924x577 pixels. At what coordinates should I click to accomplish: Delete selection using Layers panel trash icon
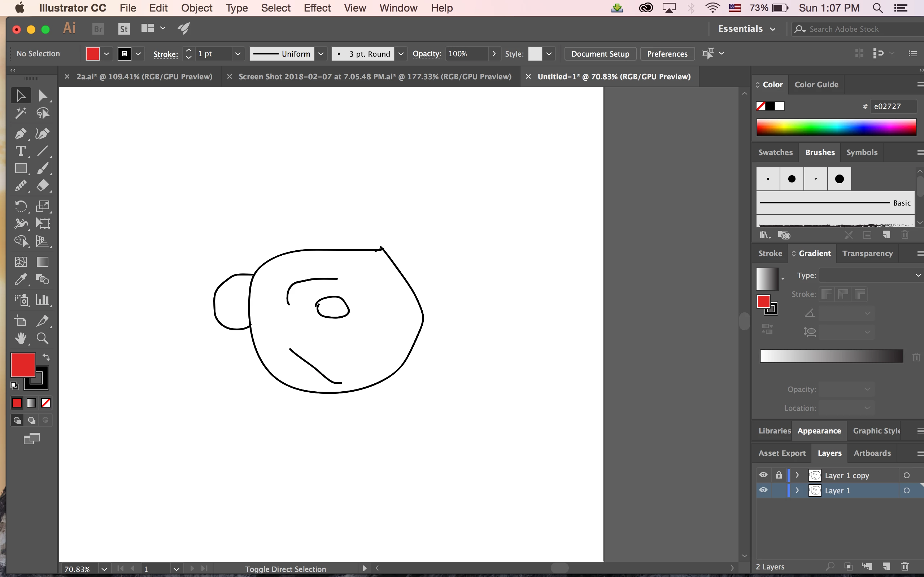905,566
